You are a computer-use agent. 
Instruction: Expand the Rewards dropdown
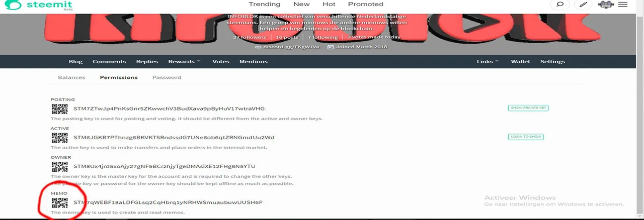pos(184,62)
